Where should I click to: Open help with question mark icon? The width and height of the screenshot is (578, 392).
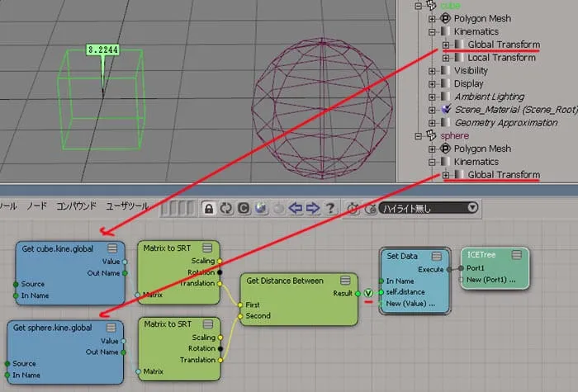pos(330,209)
